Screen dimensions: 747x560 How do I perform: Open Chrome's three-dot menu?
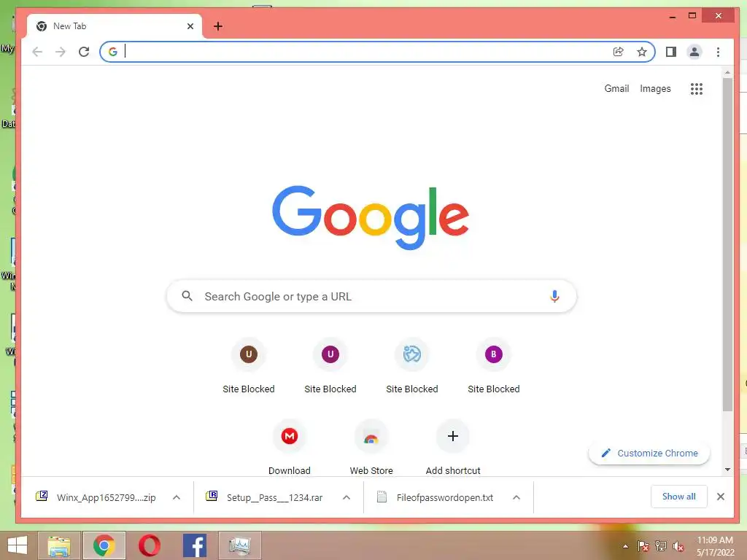click(718, 52)
